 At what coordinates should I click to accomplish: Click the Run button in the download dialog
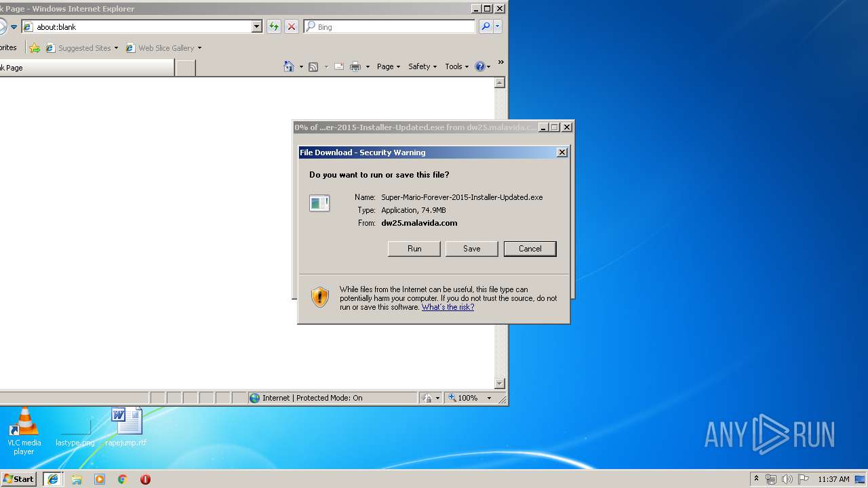click(414, 249)
